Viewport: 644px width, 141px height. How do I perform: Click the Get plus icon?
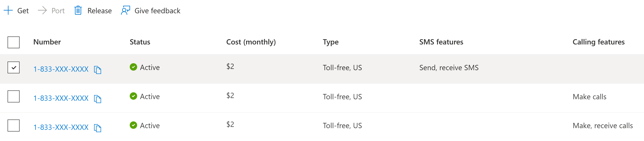8,11
